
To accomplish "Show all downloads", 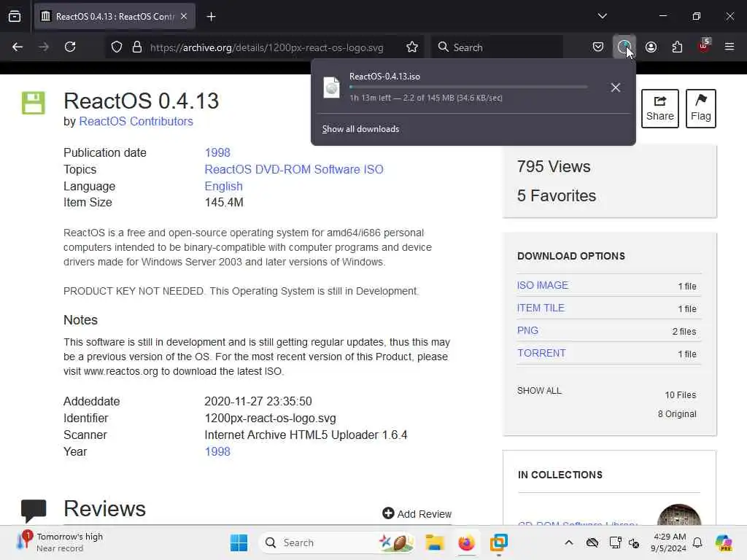I will click(x=360, y=129).
